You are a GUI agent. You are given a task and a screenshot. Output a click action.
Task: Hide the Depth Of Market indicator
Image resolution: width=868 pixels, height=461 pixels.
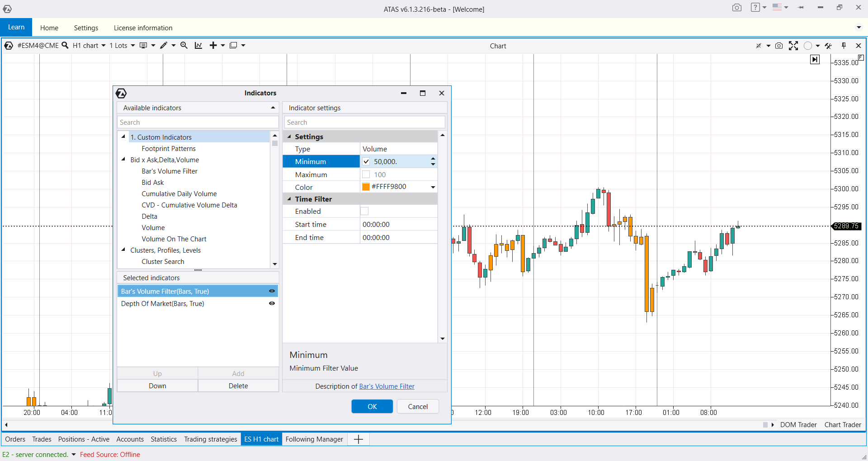(x=272, y=304)
